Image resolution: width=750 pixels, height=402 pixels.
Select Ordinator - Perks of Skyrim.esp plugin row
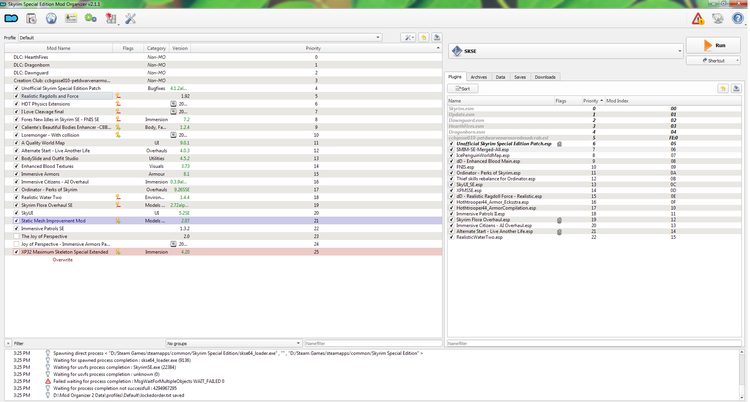(595, 173)
